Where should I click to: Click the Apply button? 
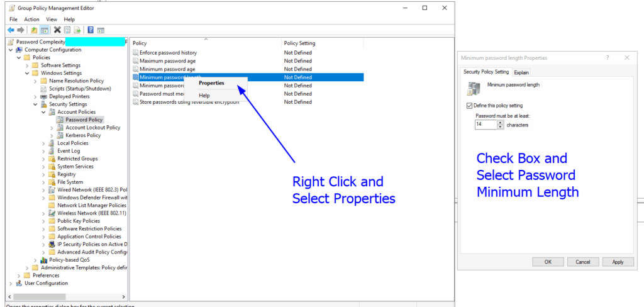(617, 262)
